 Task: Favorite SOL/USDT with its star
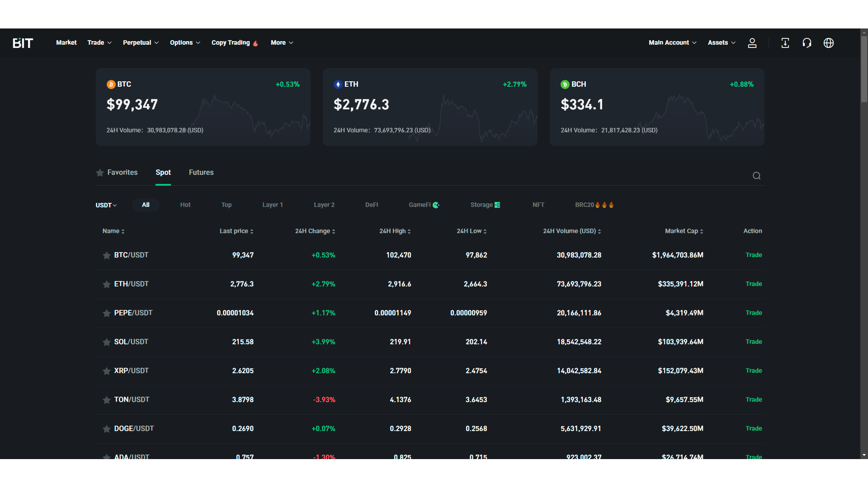tap(107, 343)
